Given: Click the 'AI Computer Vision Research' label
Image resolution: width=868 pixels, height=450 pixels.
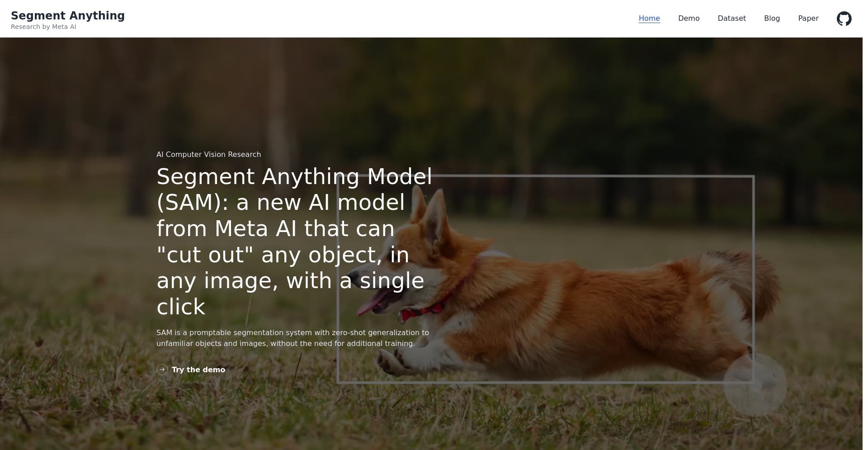Looking at the screenshot, I should click(208, 154).
